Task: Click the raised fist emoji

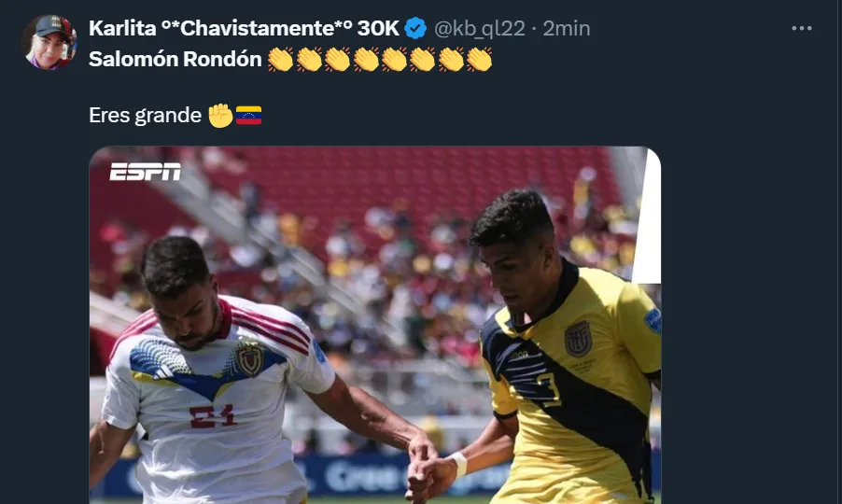Action: click(x=220, y=115)
